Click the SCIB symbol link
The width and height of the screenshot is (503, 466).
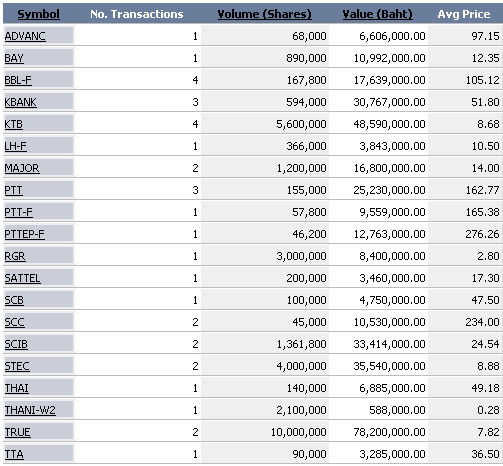[x=16, y=344]
